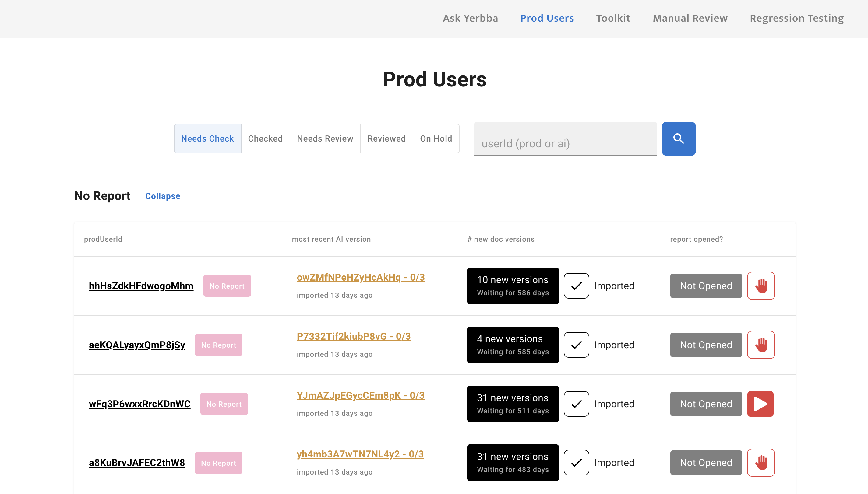Click the Not Opened button for aeKQALyayxQmP8jSy

(x=705, y=345)
